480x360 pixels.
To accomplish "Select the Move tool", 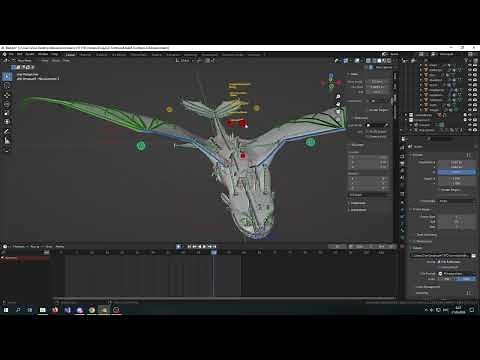I will [7, 95].
